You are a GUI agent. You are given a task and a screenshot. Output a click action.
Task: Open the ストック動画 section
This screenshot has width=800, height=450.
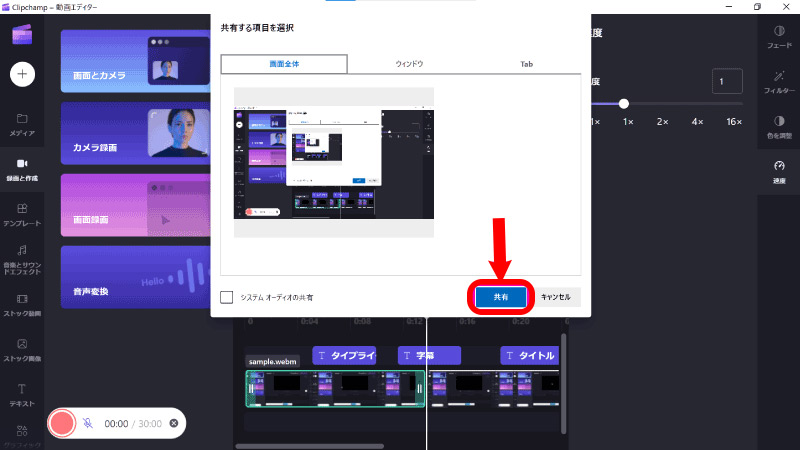[22, 305]
